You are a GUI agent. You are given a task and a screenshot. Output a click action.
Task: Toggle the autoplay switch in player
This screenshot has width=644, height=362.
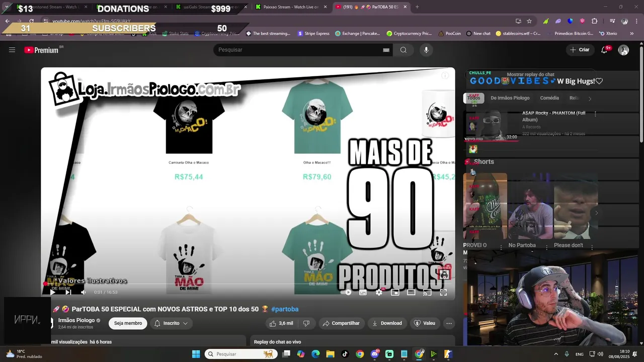346,292
